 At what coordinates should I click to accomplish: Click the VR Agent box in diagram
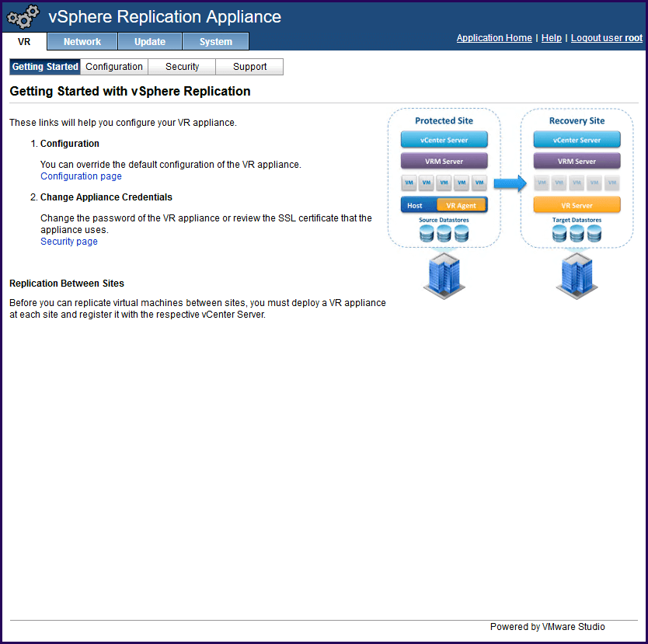(461, 205)
